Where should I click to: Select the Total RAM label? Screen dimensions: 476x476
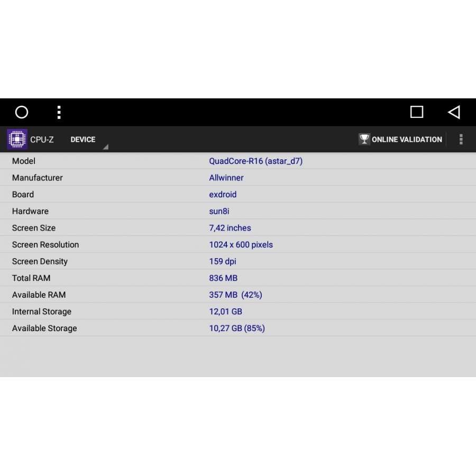point(31,278)
